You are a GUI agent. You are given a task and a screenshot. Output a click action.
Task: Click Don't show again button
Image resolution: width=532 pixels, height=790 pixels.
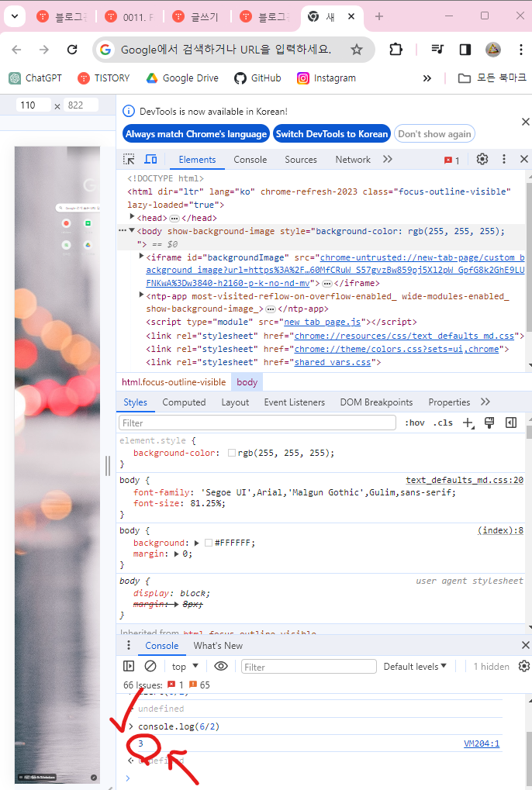[x=434, y=134]
